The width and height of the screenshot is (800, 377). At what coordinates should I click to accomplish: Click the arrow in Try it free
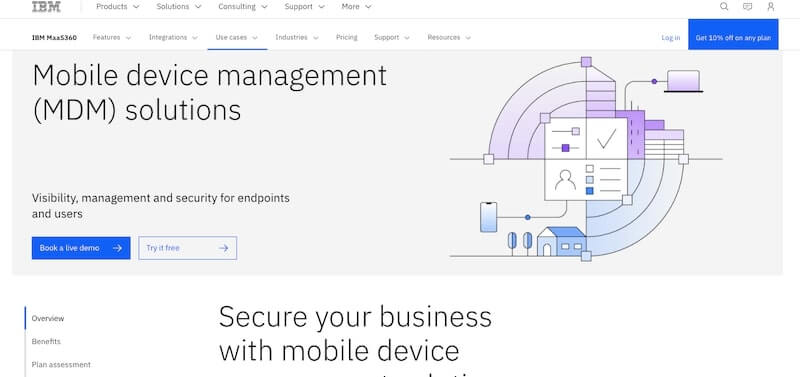click(x=223, y=248)
